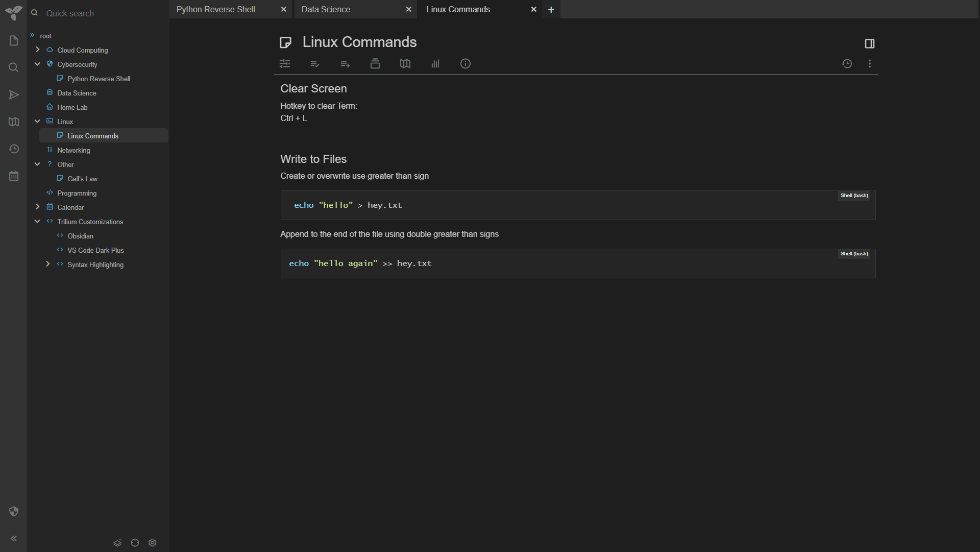
Task: Switch to Python Reverse Shell tab
Action: [216, 9]
